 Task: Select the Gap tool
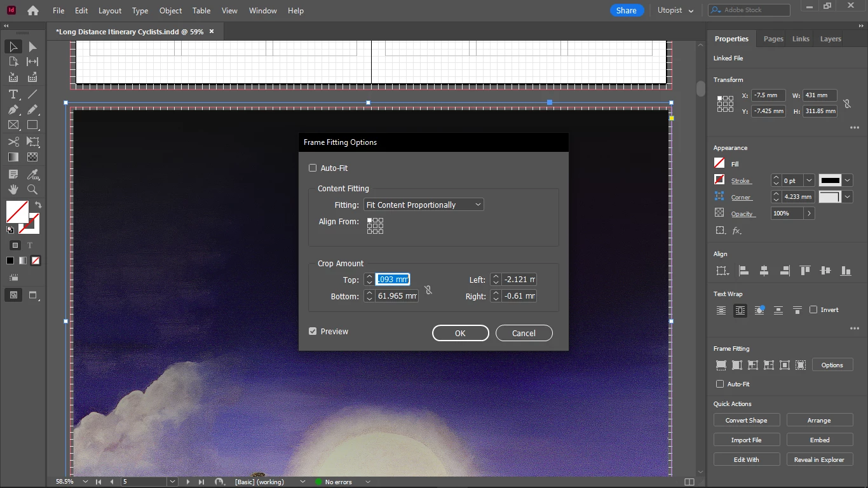tap(32, 62)
